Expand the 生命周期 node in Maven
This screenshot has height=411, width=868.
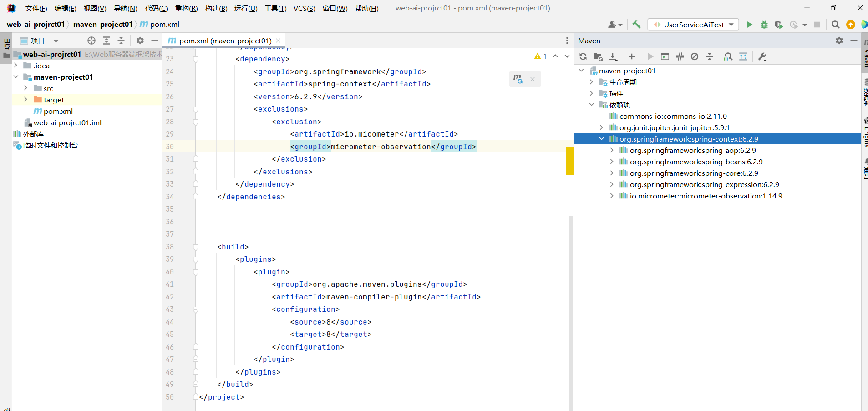pyautogui.click(x=591, y=82)
